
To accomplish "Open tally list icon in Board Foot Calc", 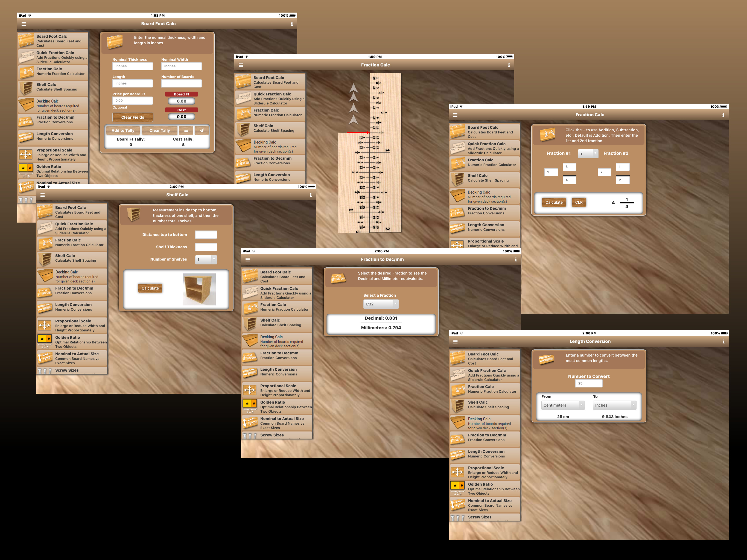I will pos(186,130).
